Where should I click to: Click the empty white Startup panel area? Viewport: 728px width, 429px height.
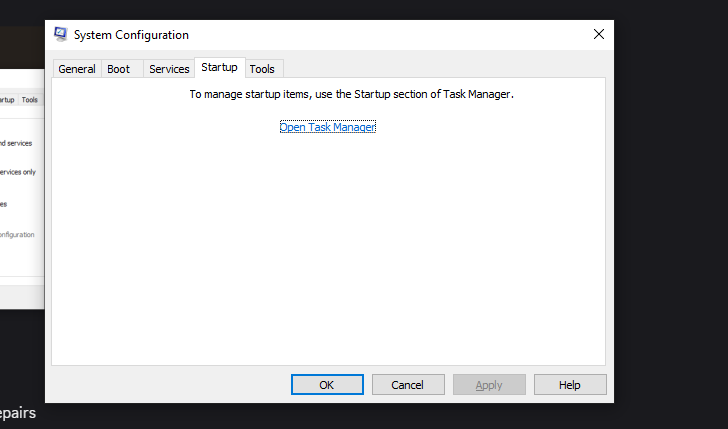(x=328, y=250)
